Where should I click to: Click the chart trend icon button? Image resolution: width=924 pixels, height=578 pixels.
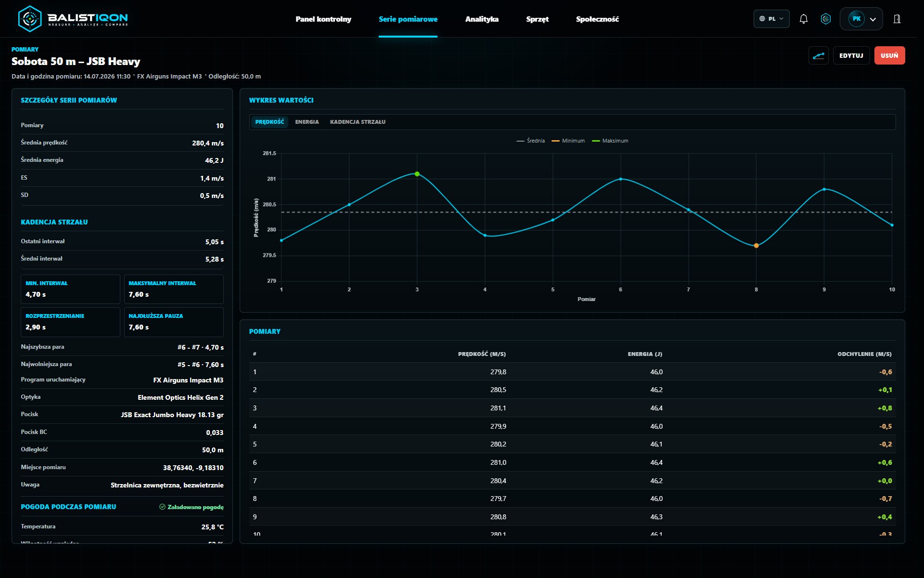(819, 55)
